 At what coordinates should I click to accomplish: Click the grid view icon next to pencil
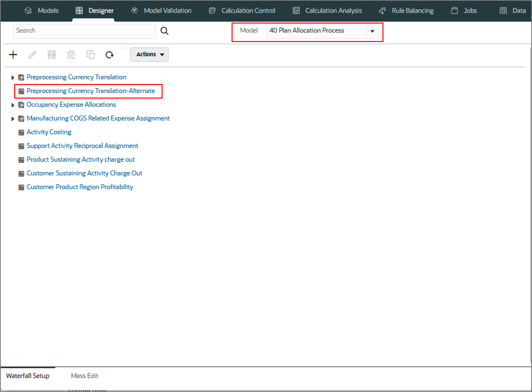tap(52, 55)
